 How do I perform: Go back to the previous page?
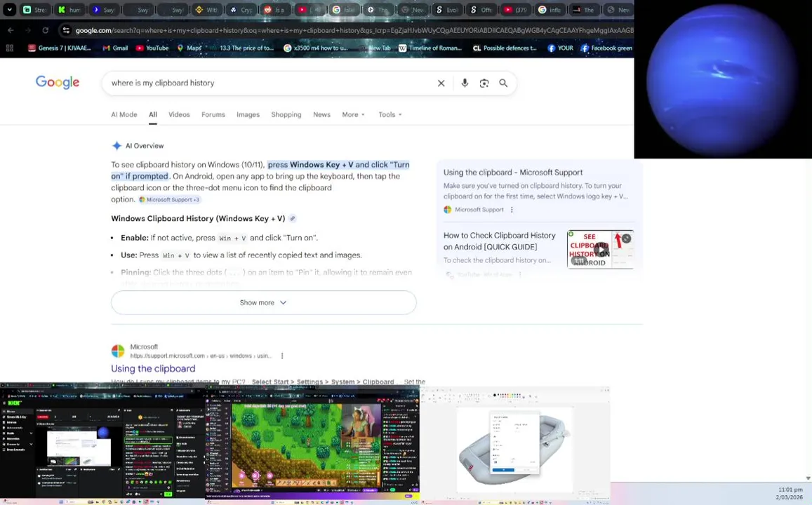click(11, 31)
